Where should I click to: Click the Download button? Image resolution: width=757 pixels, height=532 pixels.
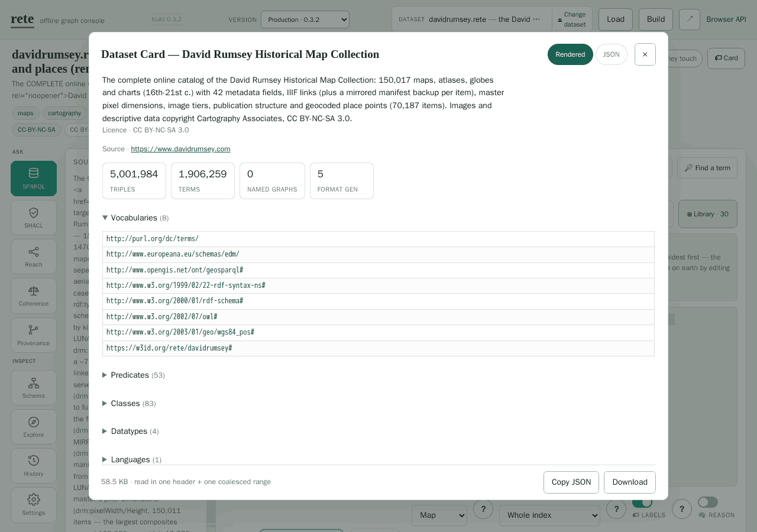[630, 482]
